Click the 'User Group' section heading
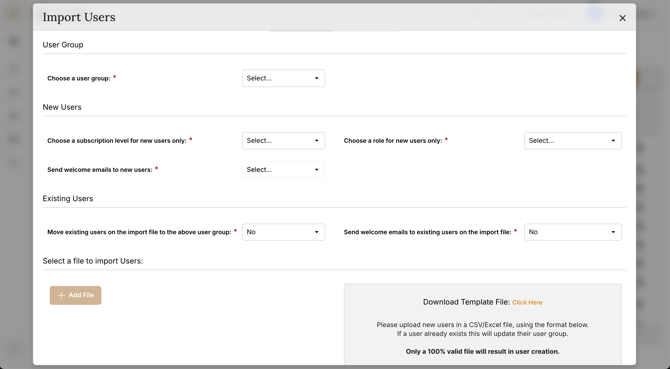 pos(63,45)
